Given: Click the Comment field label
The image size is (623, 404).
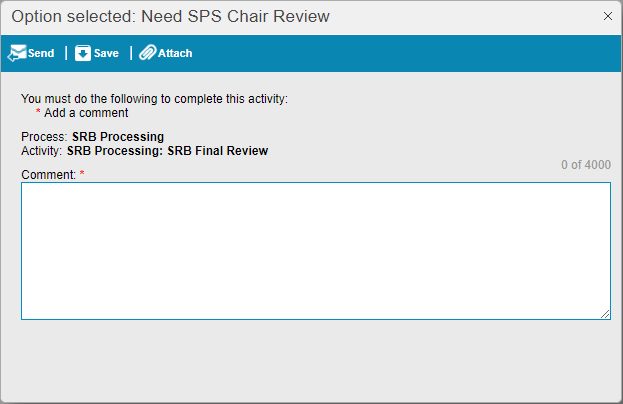Looking at the screenshot, I should click(x=48, y=174).
